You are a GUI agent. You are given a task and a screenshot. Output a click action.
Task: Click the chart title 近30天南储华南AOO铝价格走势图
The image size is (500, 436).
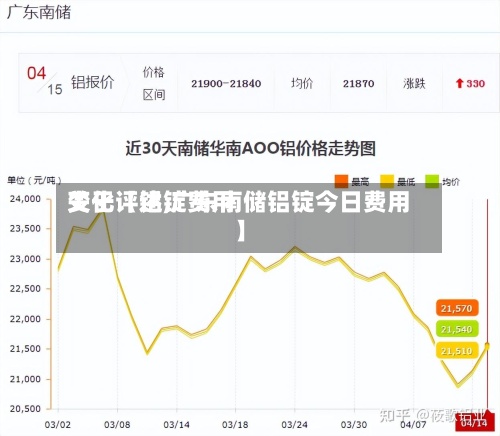pyautogui.click(x=251, y=149)
